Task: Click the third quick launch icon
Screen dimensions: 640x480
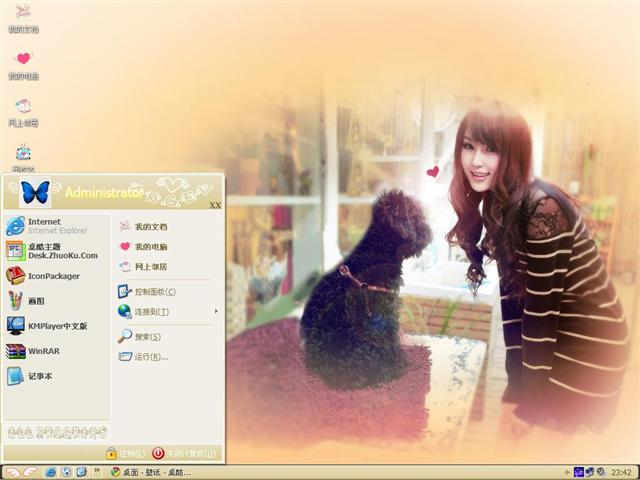Action: (x=82, y=472)
